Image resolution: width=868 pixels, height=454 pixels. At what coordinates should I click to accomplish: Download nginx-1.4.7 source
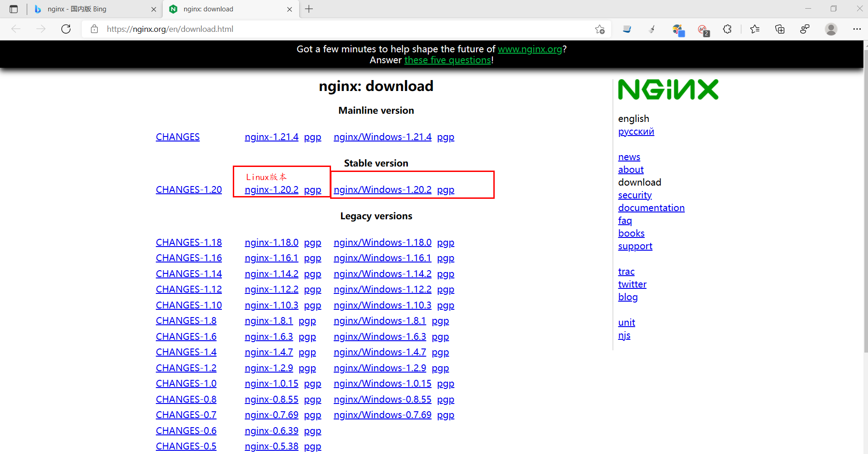(x=269, y=352)
